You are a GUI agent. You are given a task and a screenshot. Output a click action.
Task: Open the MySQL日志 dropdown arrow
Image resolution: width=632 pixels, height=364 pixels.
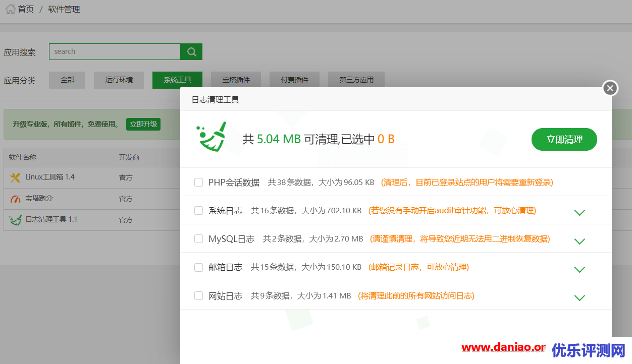click(x=579, y=241)
